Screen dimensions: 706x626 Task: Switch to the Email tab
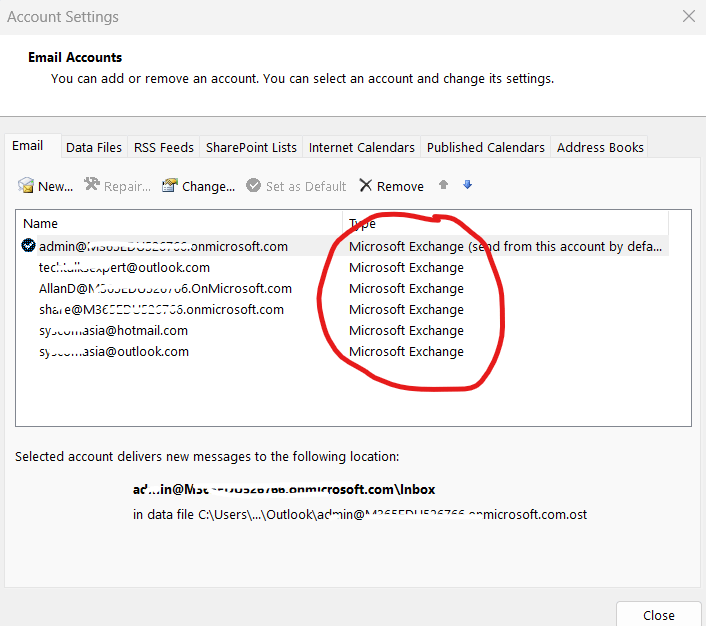click(x=27, y=146)
